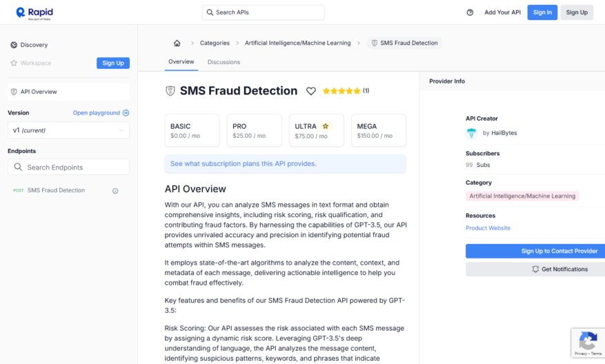Click the search magnifier in Search APIs
Image resolution: width=605 pixels, height=364 pixels.
[x=210, y=12]
